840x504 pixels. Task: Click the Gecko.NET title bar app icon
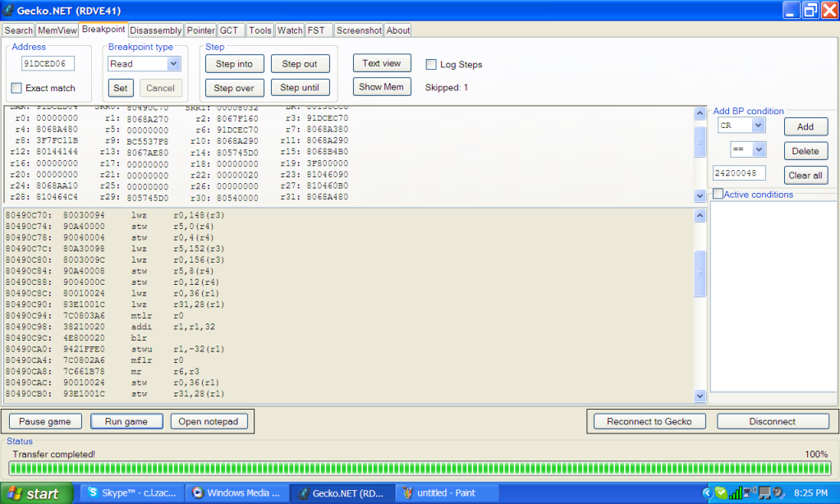tap(8, 10)
